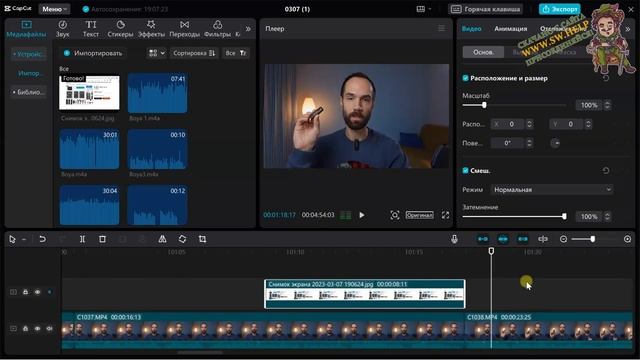
Task: Adjust the Затемнение opacity slider
Action: pyautogui.click(x=564, y=216)
